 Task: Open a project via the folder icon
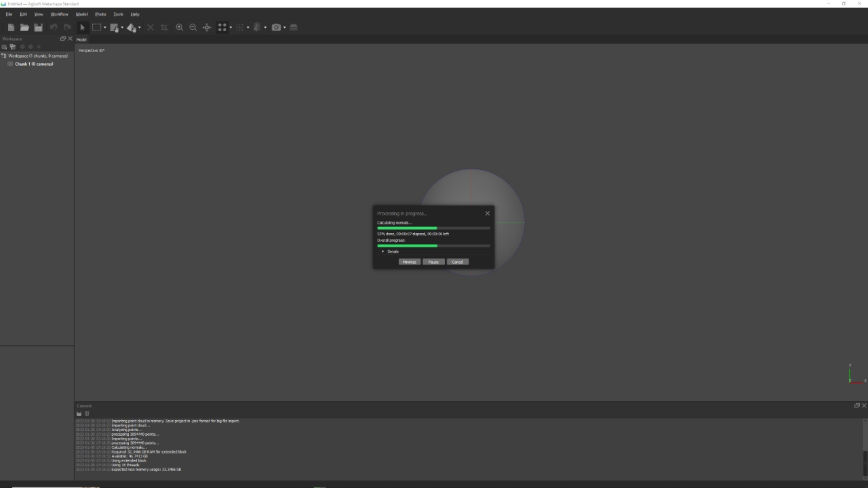coord(24,27)
